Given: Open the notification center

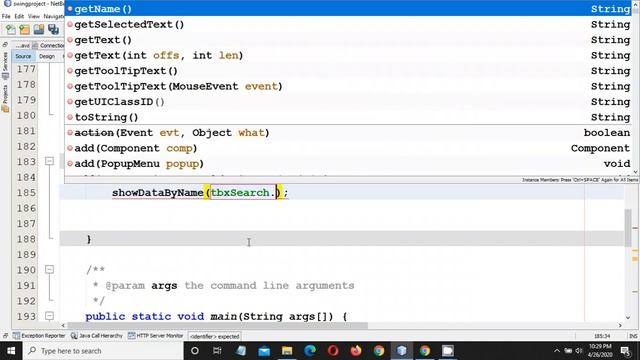Looking at the screenshot, I should pos(625,351).
